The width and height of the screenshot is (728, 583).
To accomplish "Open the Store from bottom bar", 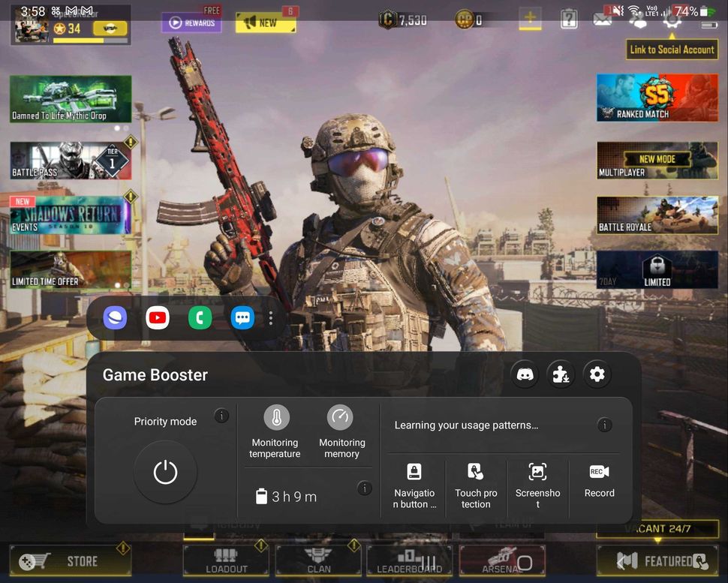I will (x=70, y=560).
